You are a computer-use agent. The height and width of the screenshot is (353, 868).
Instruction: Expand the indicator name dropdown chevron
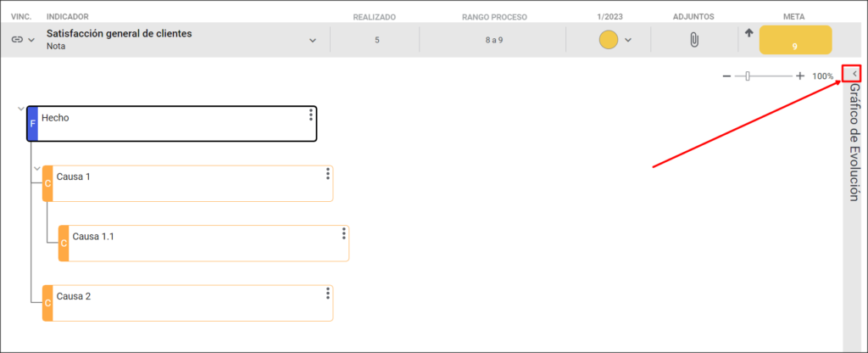(x=313, y=41)
